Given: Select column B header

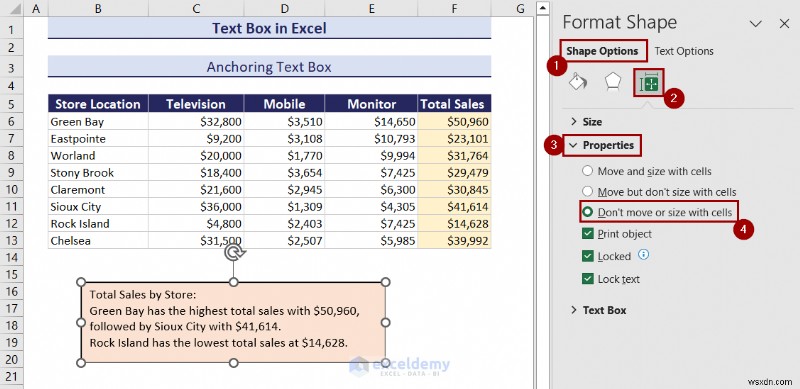Looking at the screenshot, I should (98, 8).
